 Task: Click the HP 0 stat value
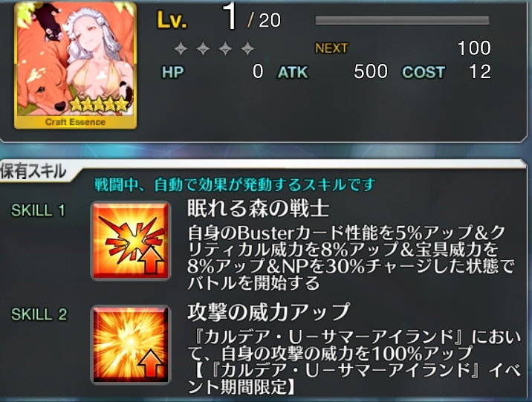258,71
